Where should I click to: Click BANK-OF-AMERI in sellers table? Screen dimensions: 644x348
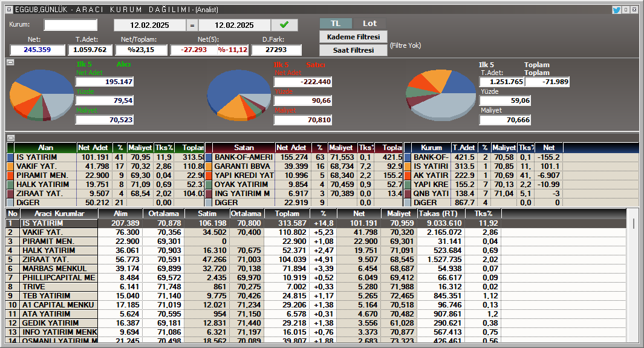point(244,157)
